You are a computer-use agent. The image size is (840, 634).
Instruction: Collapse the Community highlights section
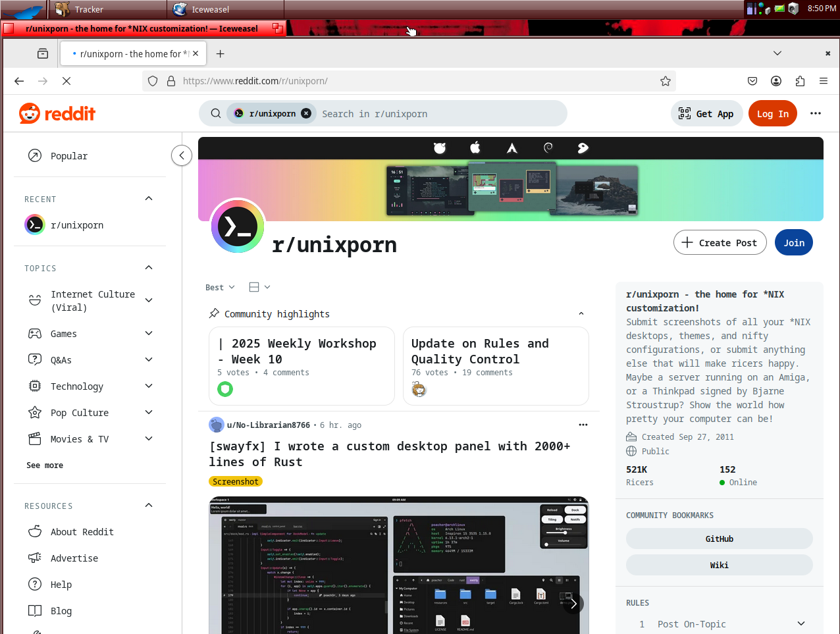[581, 313]
